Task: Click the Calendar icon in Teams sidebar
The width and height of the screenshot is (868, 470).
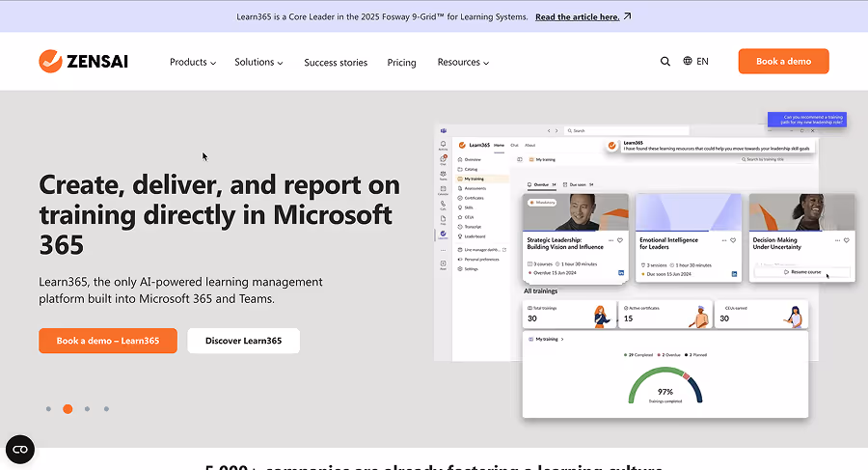Action: click(x=443, y=190)
